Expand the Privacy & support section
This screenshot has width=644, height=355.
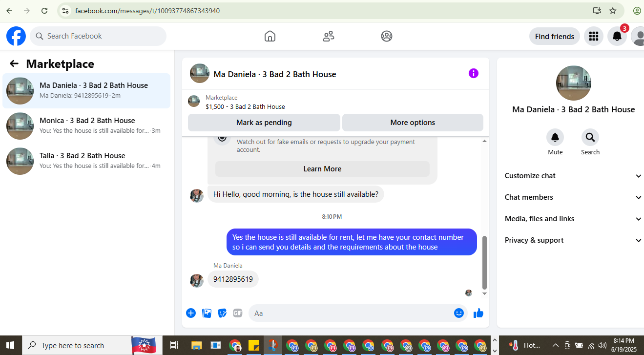(573, 240)
